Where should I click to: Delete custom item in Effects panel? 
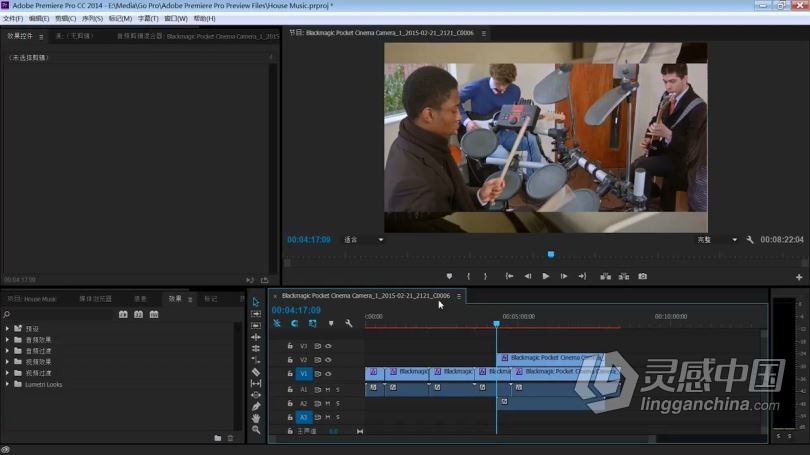click(x=230, y=438)
